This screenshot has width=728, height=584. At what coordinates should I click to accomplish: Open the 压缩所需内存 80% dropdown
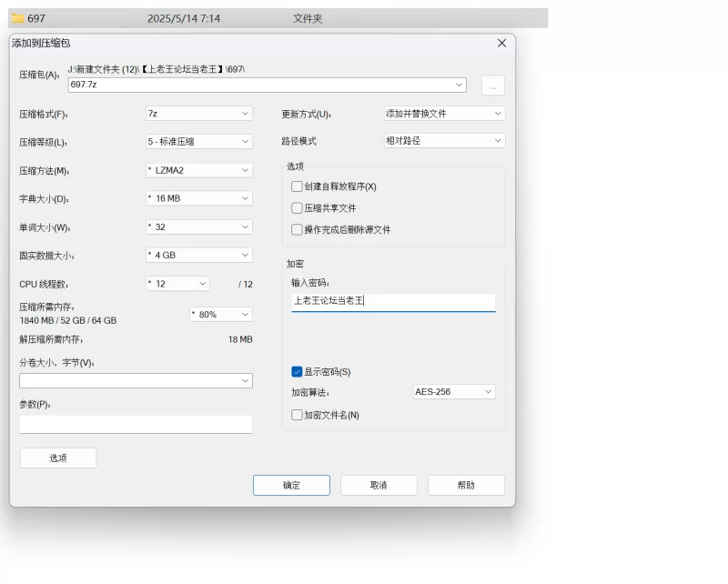tap(221, 314)
